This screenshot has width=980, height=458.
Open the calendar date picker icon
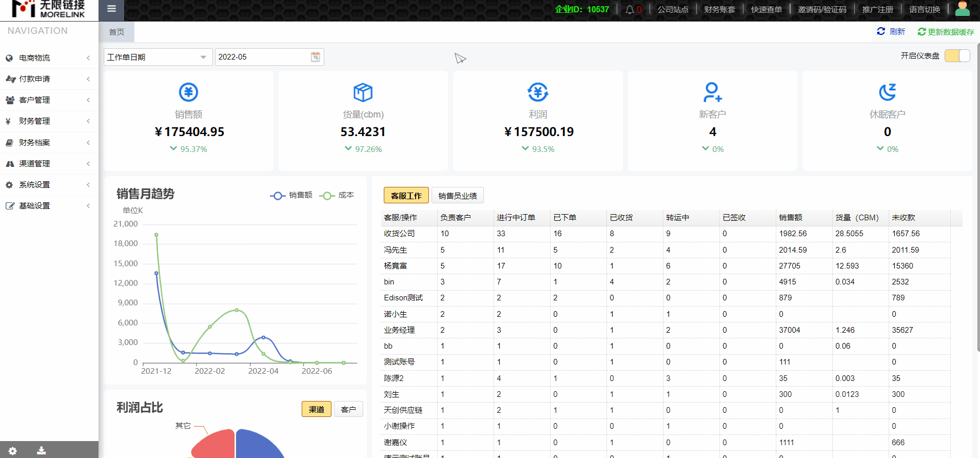click(x=316, y=57)
